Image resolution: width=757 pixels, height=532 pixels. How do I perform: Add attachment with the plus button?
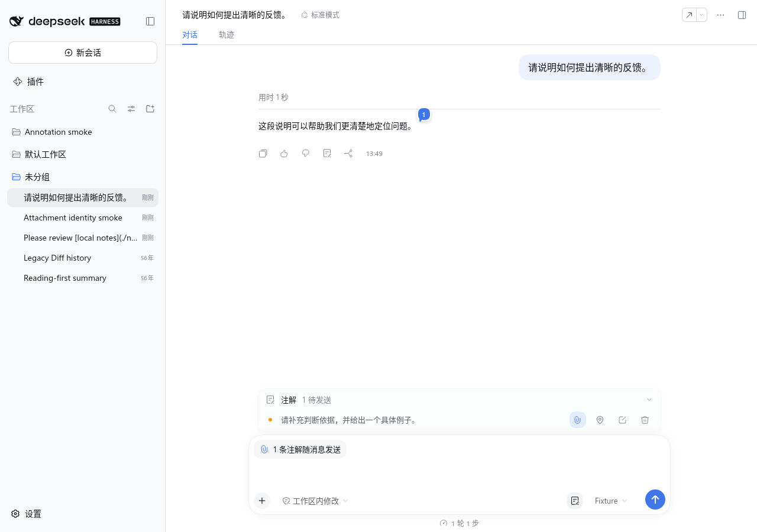pos(262,501)
